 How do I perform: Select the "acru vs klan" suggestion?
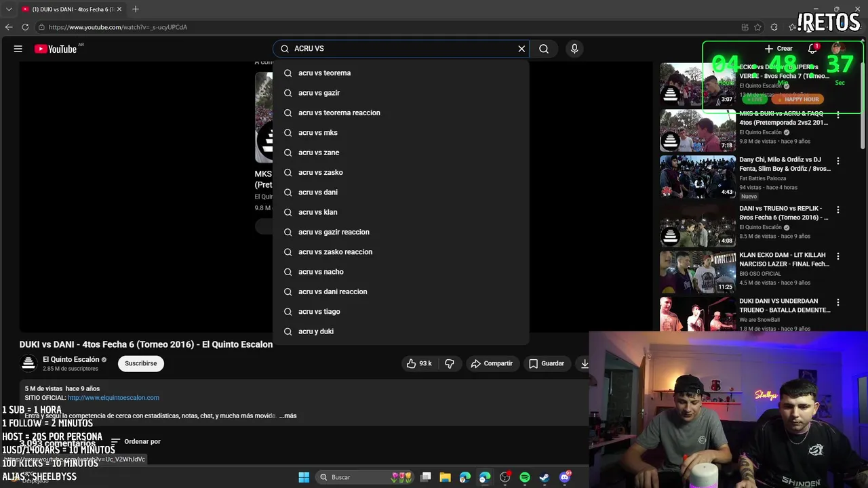point(401,212)
